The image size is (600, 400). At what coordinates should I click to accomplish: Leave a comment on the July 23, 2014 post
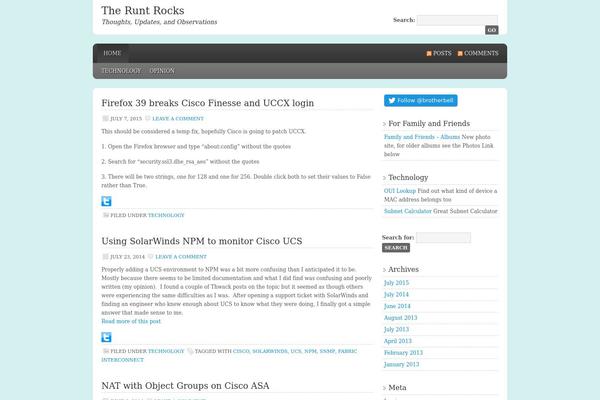(x=181, y=257)
